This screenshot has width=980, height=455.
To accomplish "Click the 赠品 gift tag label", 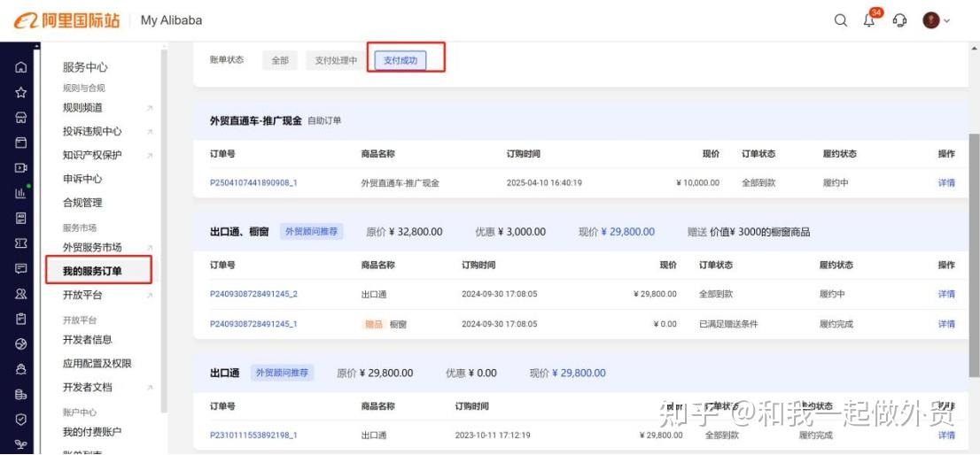I will [373, 324].
